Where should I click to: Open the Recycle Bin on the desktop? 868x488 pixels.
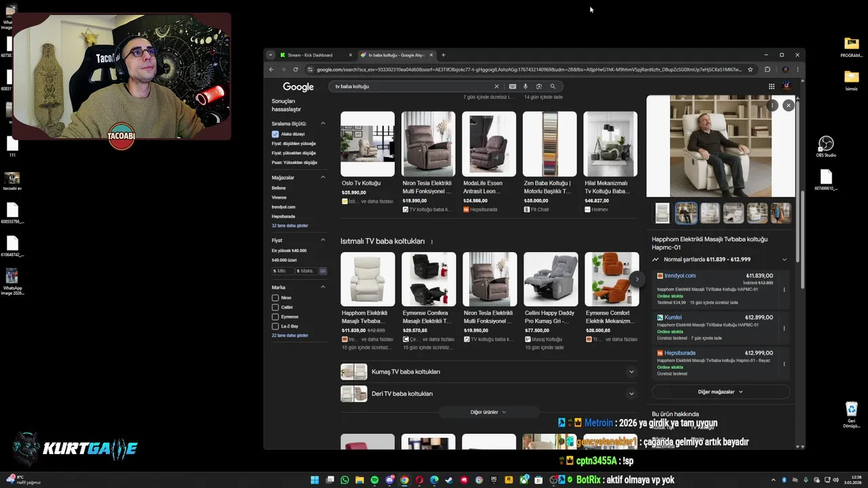pyautogui.click(x=852, y=415)
